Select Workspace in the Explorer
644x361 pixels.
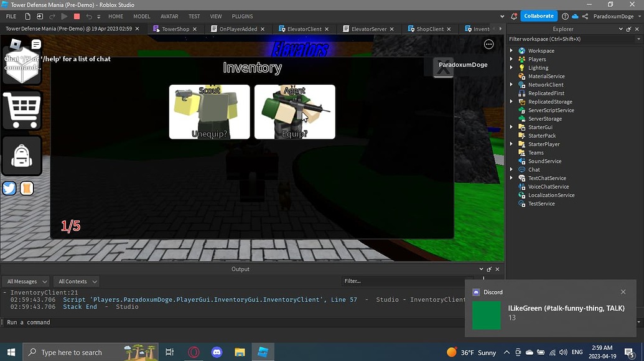pos(541,51)
